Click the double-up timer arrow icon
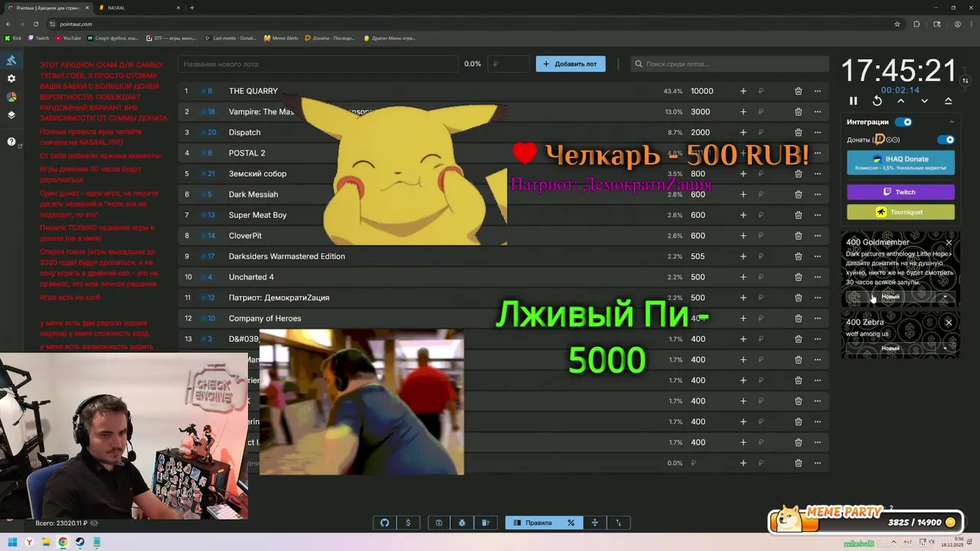The image size is (980, 551). click(x=948, y=101)
